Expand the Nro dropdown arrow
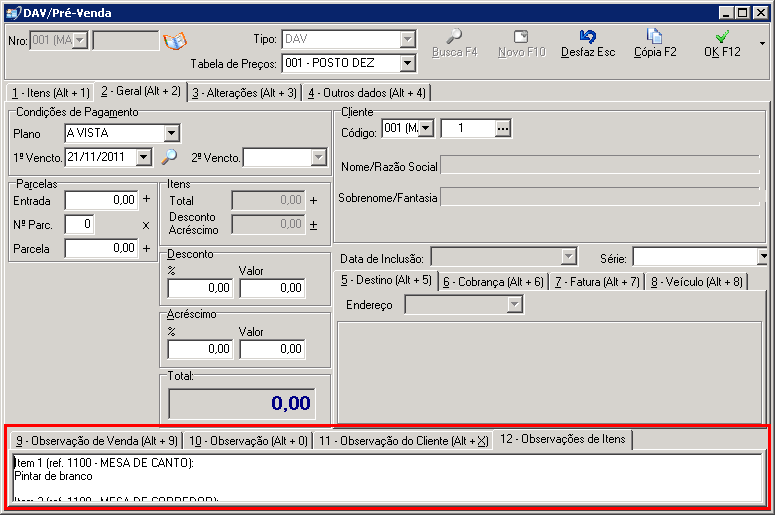This screenshot has width=775, height=515. pos(80,40)
